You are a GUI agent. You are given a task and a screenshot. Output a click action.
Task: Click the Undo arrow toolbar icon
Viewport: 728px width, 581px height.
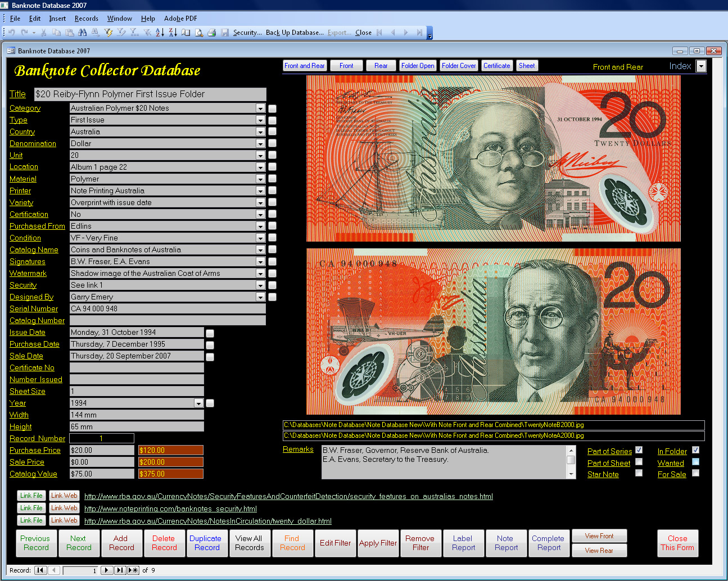[12, 33]
